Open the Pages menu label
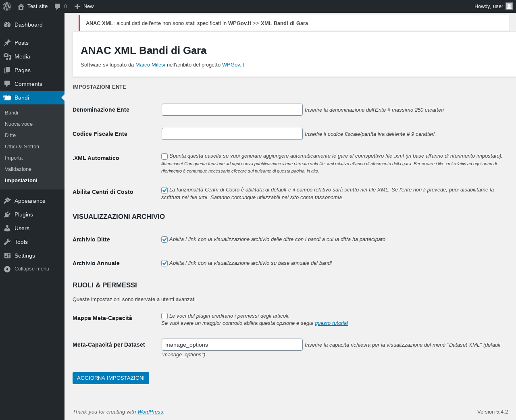This screenshot has width=516, height=420. (23, 70)
